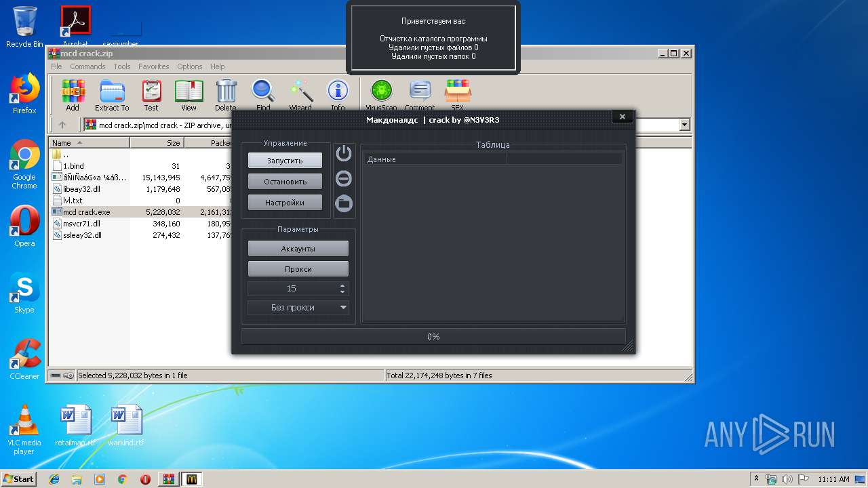Click the Данные column header
Image resolution: width=868 pixels, height=488 pixels.
tap(434, 159)
